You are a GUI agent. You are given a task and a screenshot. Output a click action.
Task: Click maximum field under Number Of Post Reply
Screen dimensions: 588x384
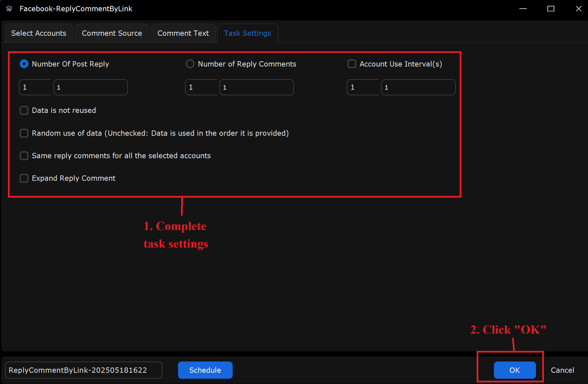90,87
